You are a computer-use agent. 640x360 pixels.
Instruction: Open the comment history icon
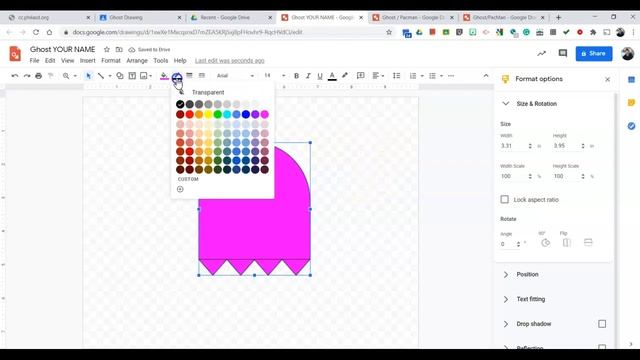[563, 53]
